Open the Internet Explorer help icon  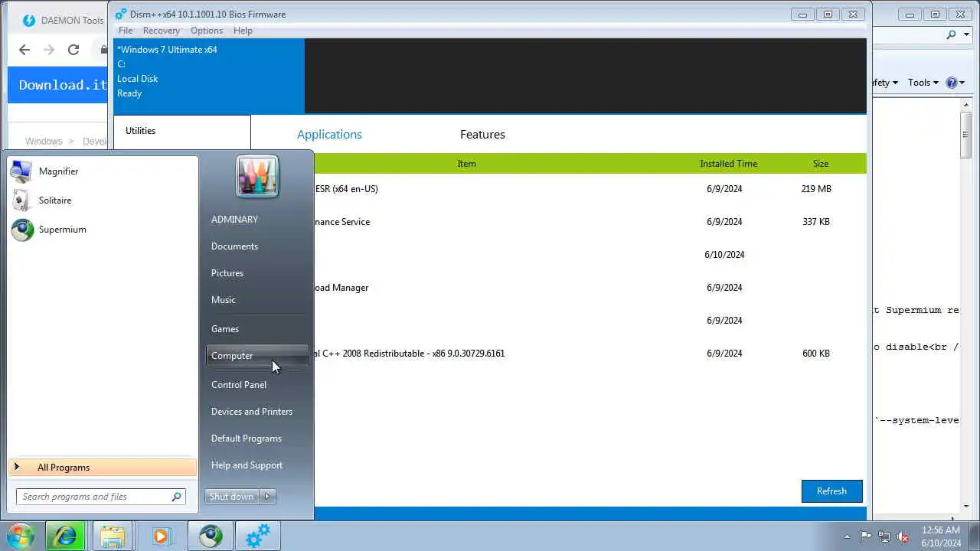952,83
